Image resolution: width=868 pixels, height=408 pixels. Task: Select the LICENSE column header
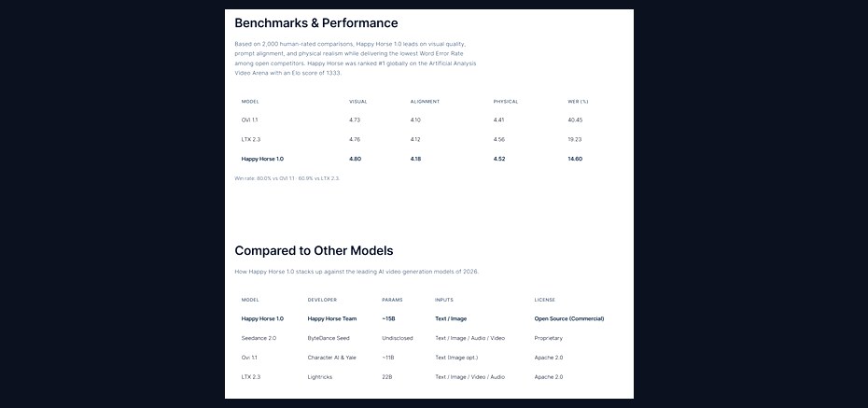coord(545,300)
